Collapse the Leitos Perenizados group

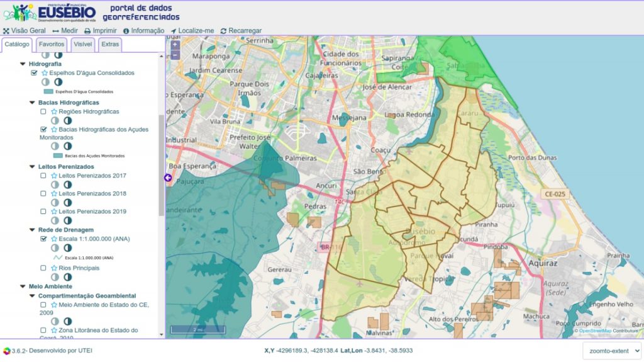click(x=33, y=167)
